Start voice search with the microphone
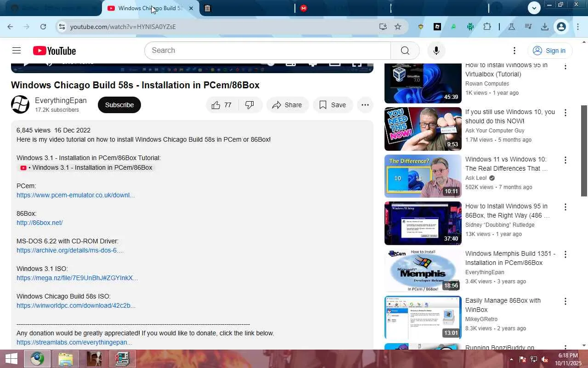 coord(436,51)
